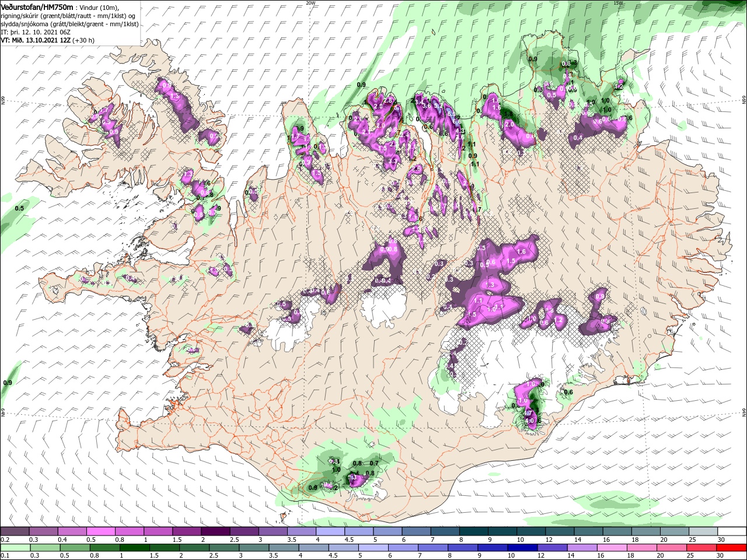
Task: Click the 'slydda/snjókoma' legend description line
Action: (x=69, y=23)
